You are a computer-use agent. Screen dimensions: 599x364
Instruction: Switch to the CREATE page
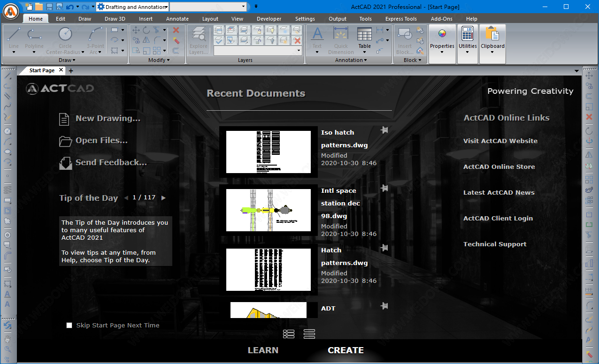[x=346, y=350]
